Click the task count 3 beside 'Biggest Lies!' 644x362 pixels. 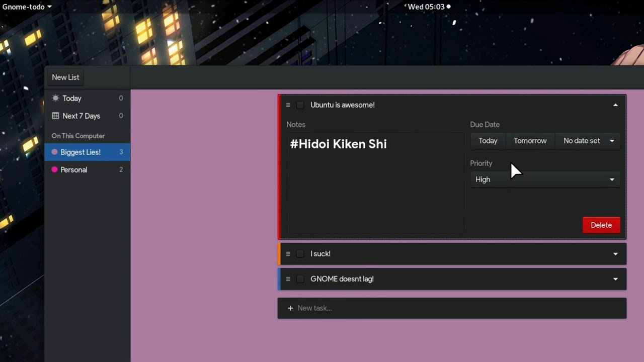click(x=121, y=152)
